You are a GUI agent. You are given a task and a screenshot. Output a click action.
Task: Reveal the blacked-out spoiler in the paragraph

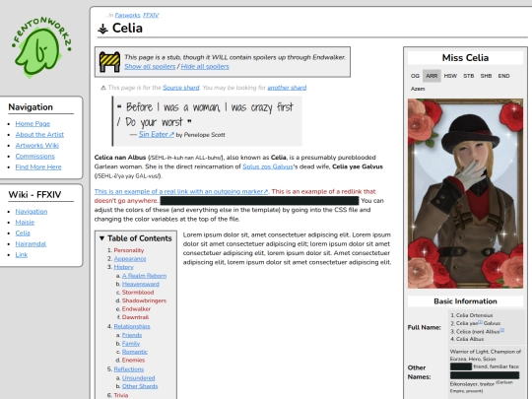(259, 201)
